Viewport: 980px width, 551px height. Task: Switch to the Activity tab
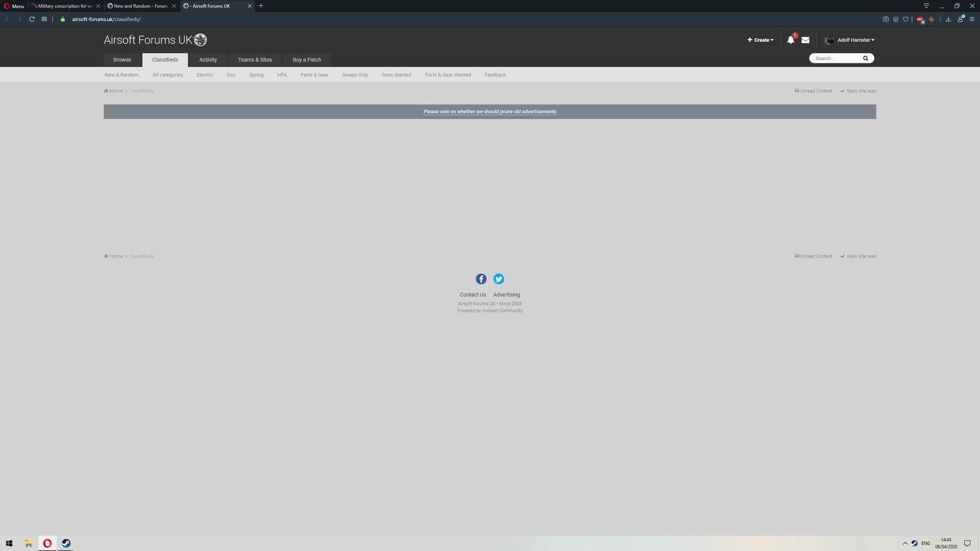[208, 59]
